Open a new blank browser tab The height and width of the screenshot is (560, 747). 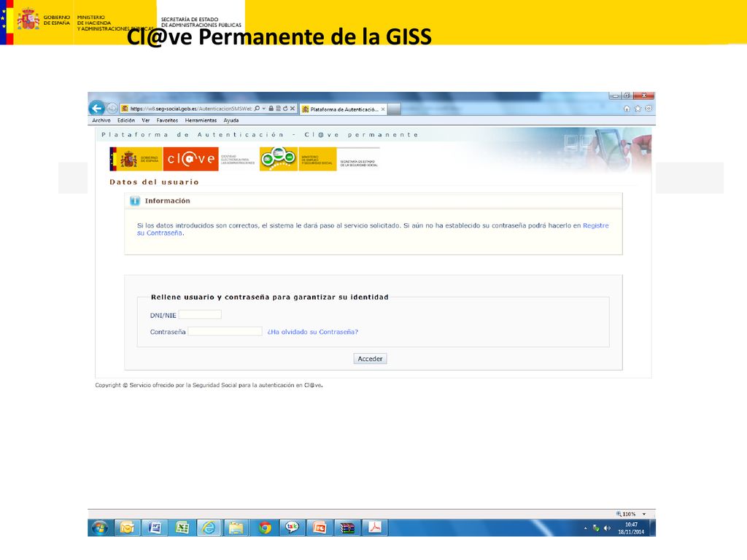393,109
